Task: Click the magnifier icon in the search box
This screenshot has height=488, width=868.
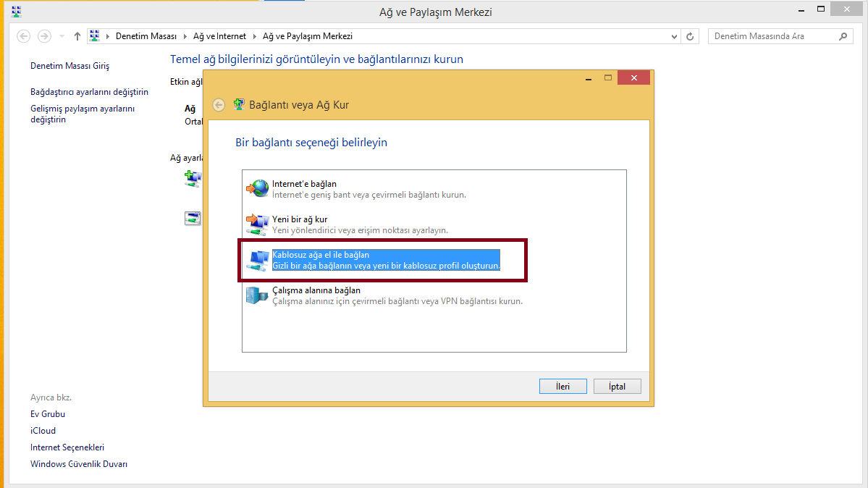Action: pos(843,36)
